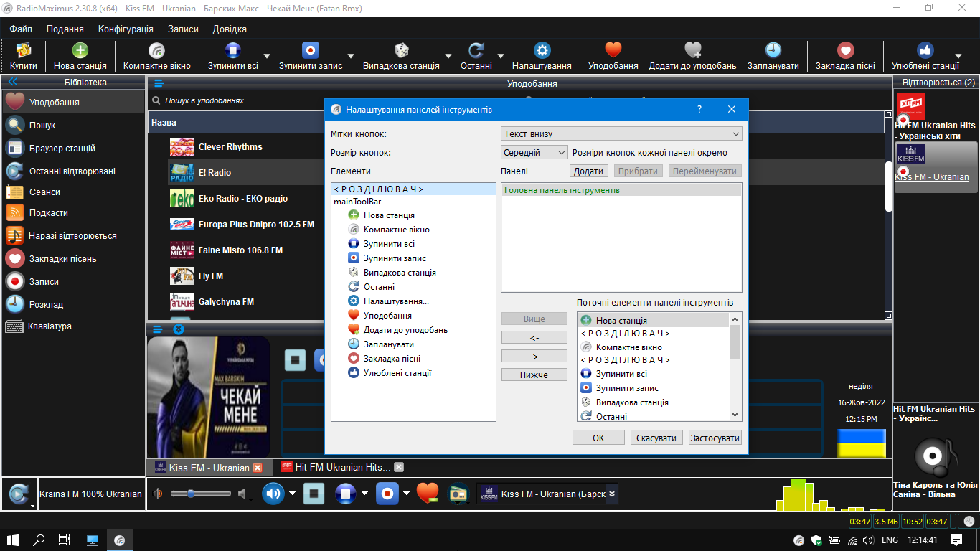Open Windows taskbar search
Viewport: 980px width, 551px height.
pos(39,540)
